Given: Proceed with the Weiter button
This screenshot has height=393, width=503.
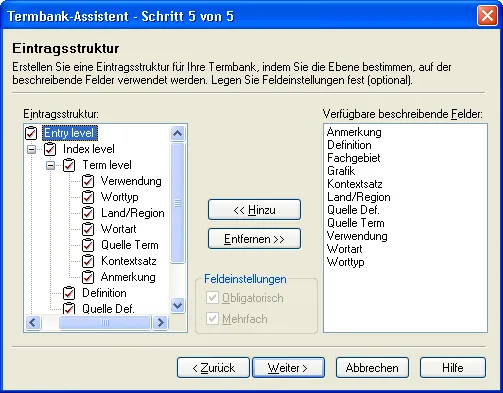Looking at the screenshot, I should 288,368.
